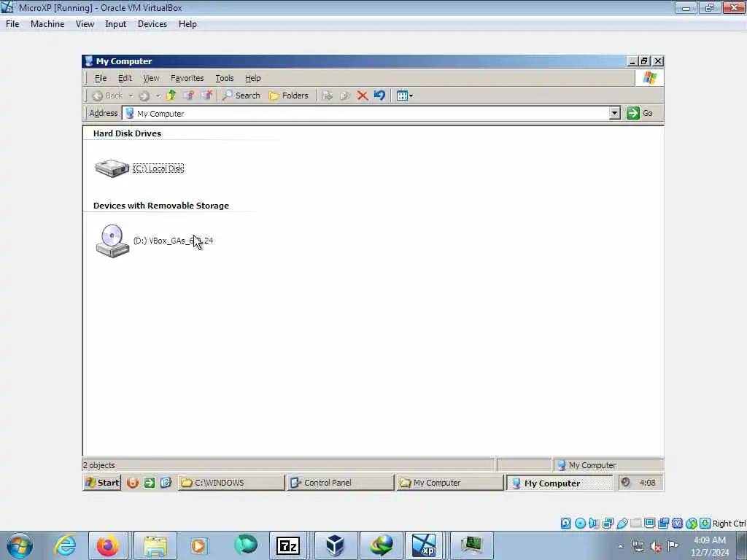Click VirtualBox USB indicator icon
The width and height of the screenshot is (747, 560).
[x=622, y=524]
